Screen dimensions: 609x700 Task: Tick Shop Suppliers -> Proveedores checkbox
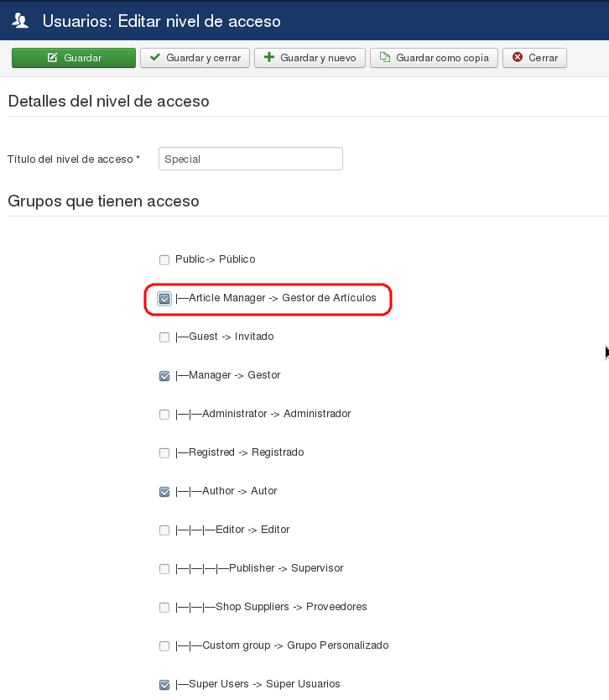coord(164,608)
